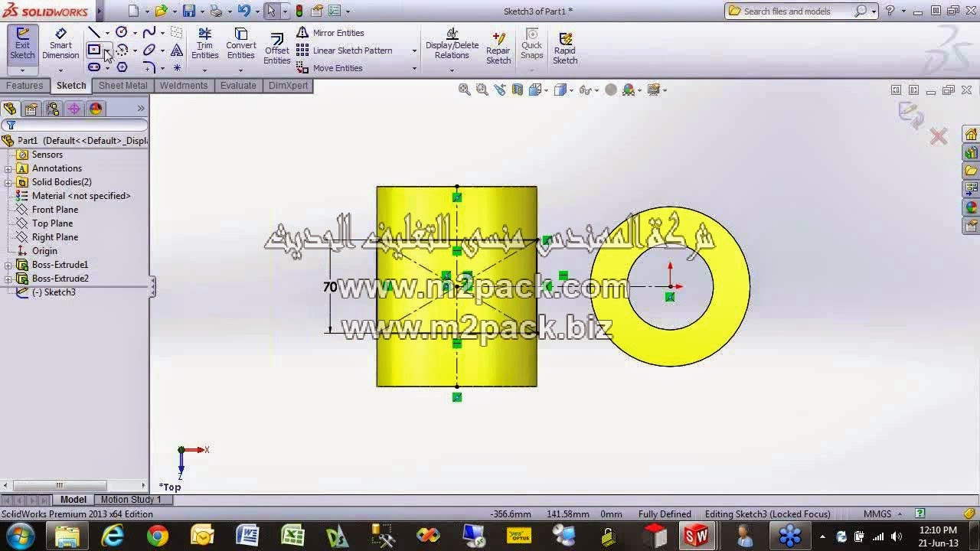Open the ConfigurationManager tab icon

52,109
